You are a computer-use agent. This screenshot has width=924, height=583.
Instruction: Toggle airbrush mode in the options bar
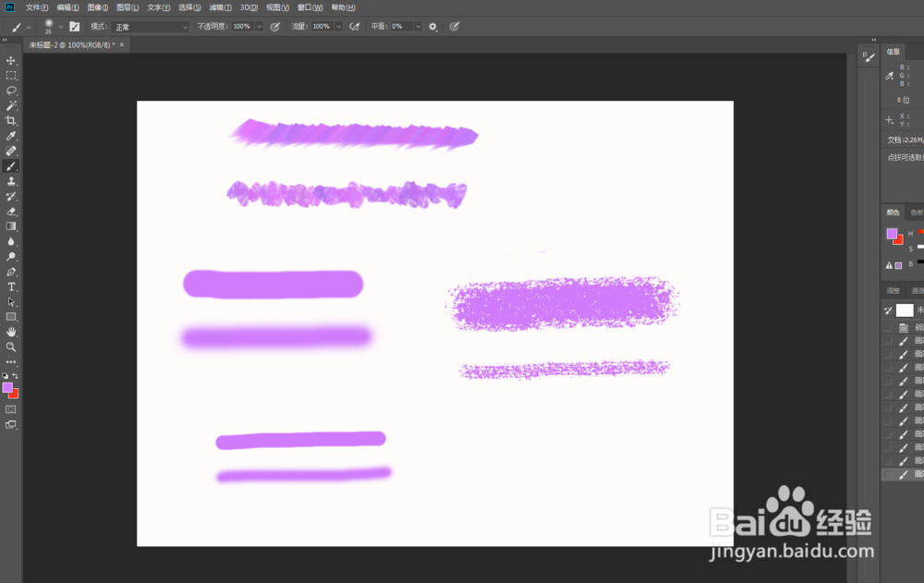pos(355,26)
